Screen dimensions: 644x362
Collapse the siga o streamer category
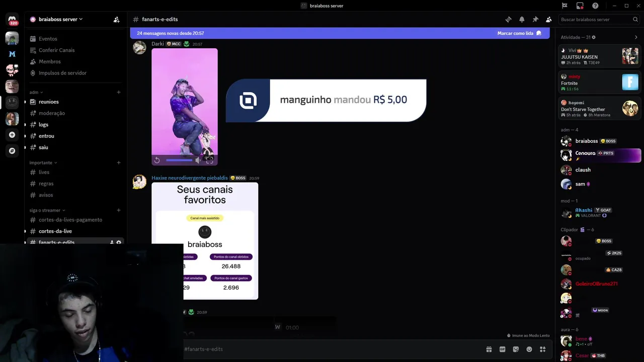[x=47, y=210]
